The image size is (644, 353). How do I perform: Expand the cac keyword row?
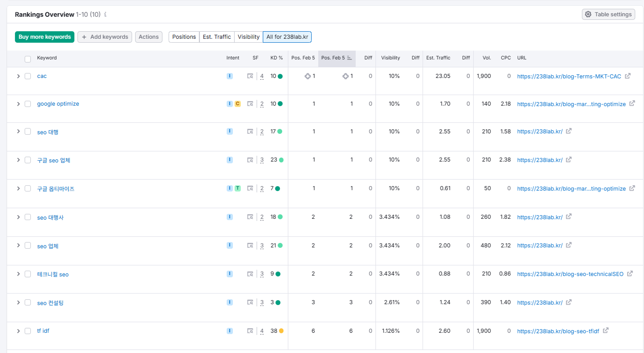18,76
